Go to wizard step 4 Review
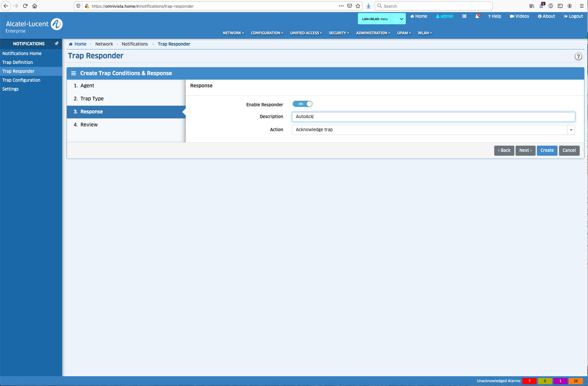Image resolution: width=588 pixels, height=386 pixels. coord(89,125)
